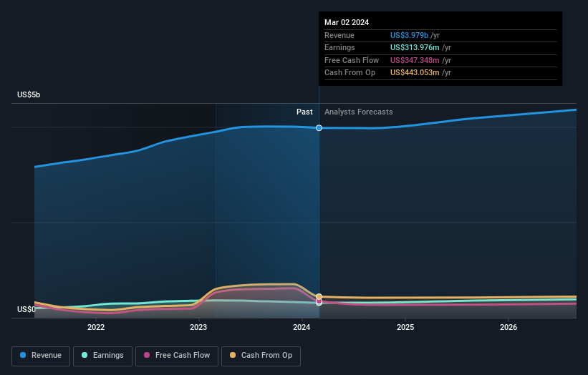588x375 pixels.
Task: Click the US$313.976m earnings value
Action: 415,47
